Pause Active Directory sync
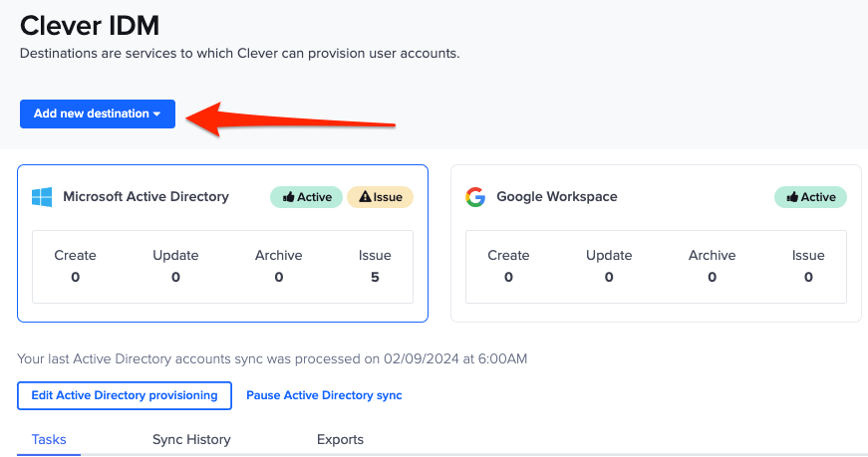 pos(324,395)
